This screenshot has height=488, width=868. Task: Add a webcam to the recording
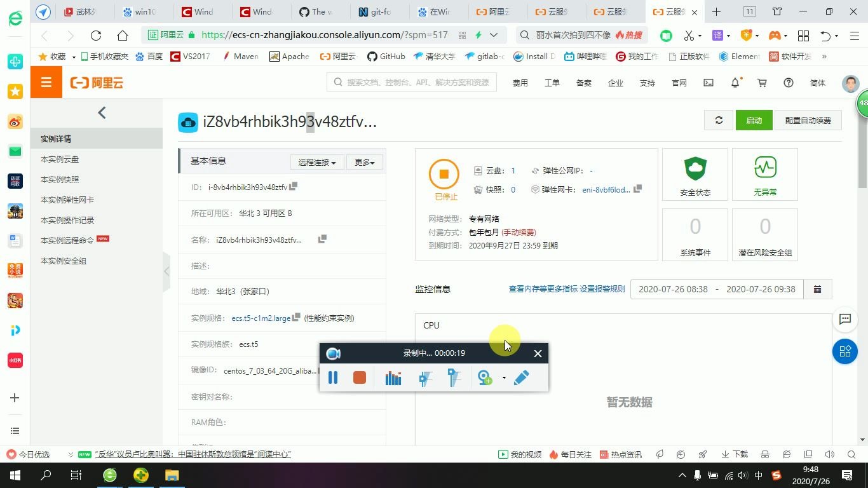[x=484, y=377]
